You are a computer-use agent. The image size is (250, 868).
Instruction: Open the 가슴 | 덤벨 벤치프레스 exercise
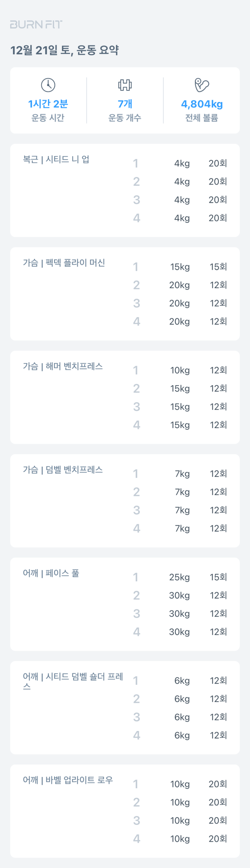63,469
